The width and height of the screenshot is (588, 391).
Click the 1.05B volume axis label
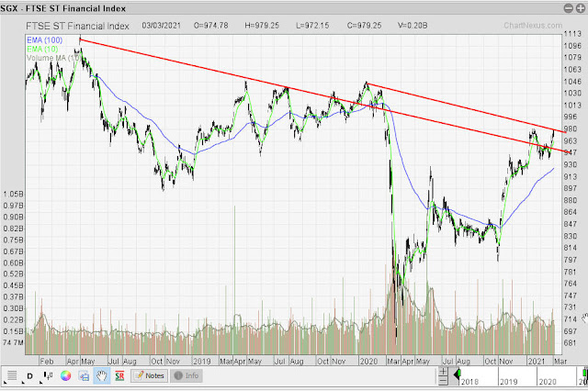14,194
